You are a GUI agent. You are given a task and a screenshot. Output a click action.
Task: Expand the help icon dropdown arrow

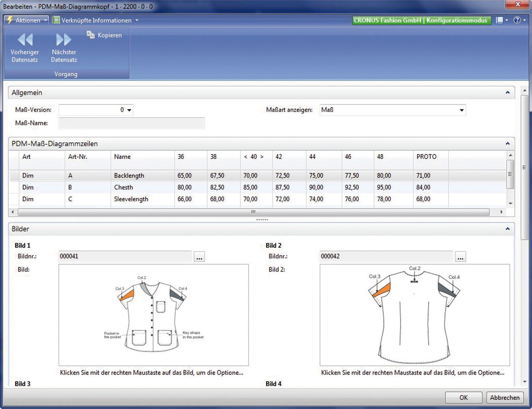pyautogui.click(x=524, y=20)
